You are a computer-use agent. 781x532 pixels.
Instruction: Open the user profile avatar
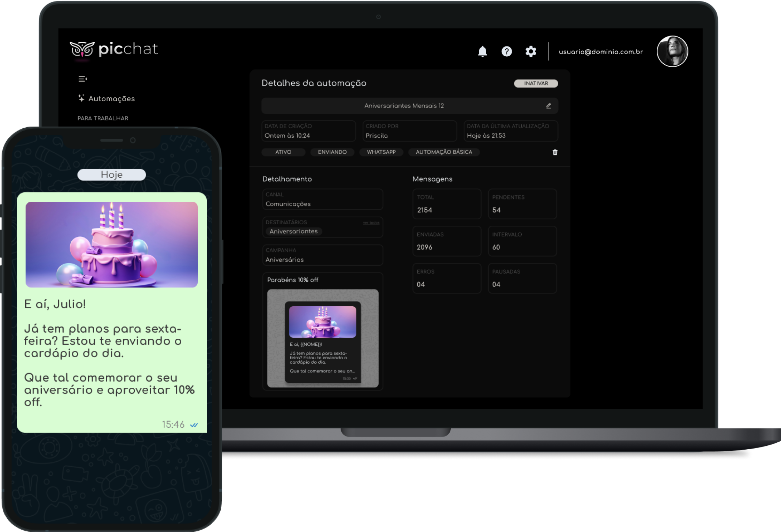point(672,51)
